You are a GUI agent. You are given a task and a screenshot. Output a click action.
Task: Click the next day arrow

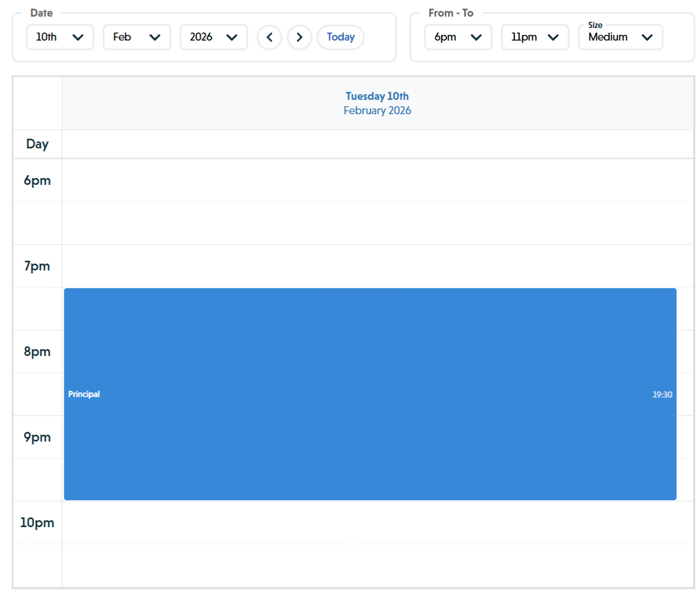point(299,37)
